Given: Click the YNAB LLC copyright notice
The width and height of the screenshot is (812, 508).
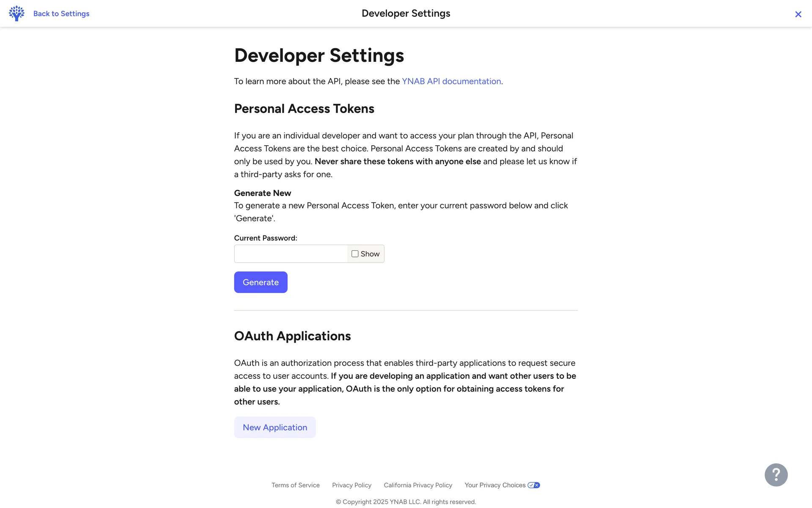Looking at the screenshot, I should [x=406, y=502].
